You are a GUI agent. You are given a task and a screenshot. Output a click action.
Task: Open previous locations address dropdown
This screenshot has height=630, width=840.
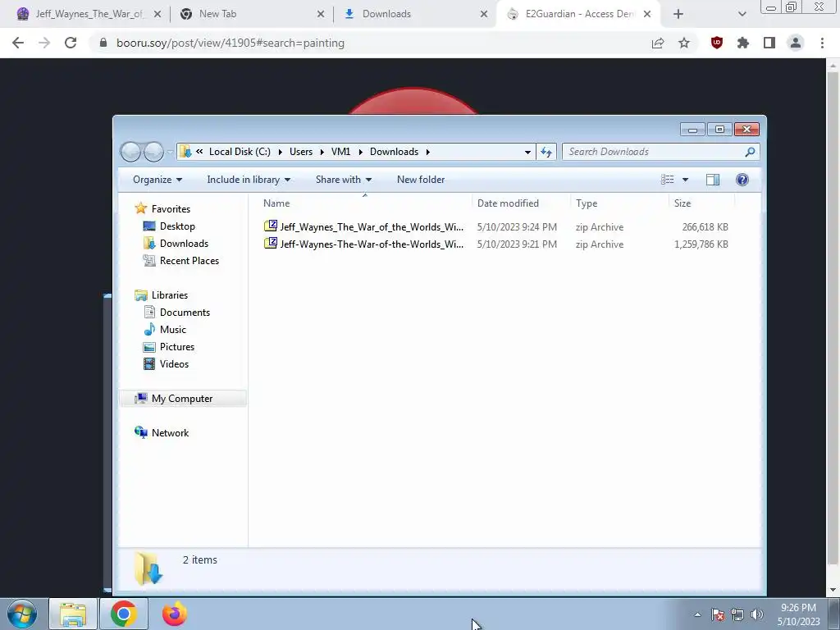[x=527, y=152]
